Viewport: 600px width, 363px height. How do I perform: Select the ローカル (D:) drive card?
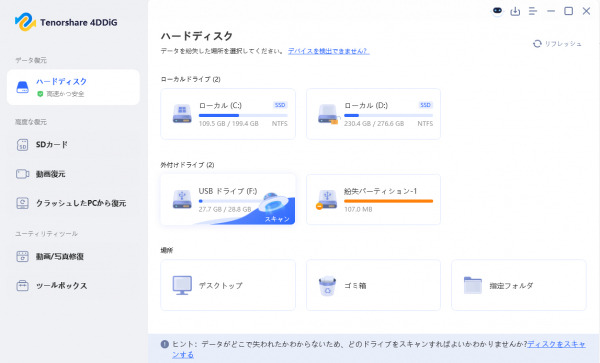[373, 114]
